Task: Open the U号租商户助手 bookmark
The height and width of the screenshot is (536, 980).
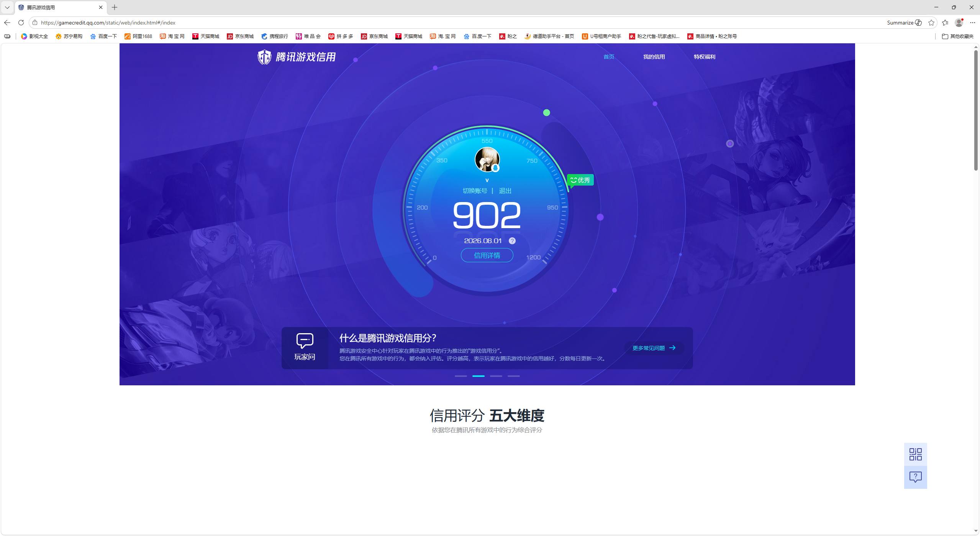Action: [x=601, y=36]
